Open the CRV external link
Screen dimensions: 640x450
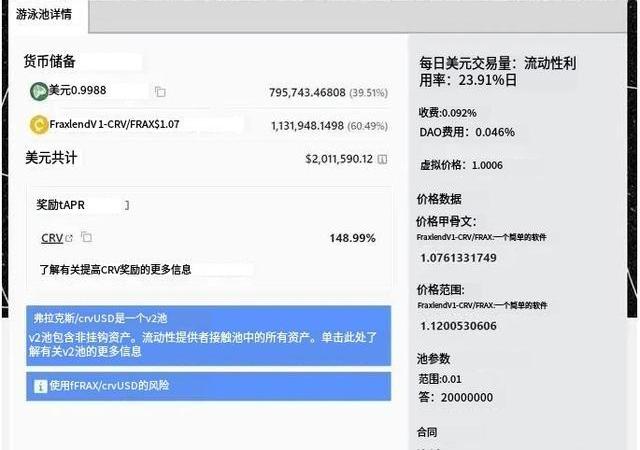coord(52,238)
